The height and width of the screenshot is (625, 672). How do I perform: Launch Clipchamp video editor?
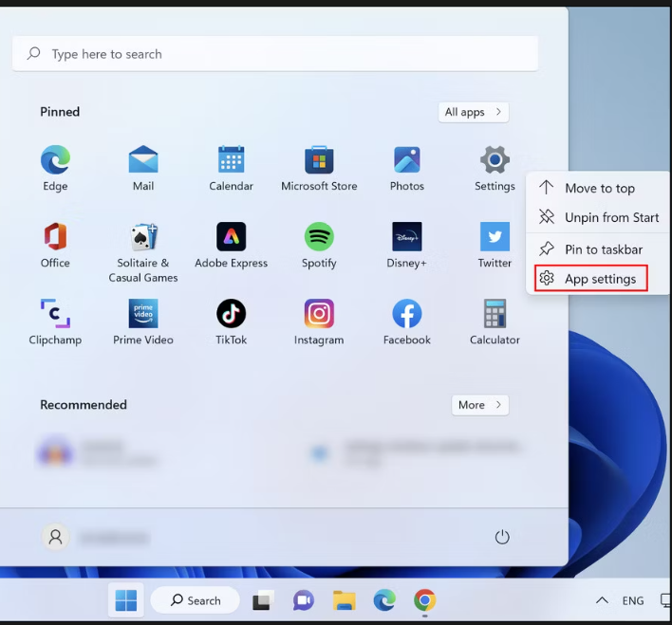(x=55, y=322)
